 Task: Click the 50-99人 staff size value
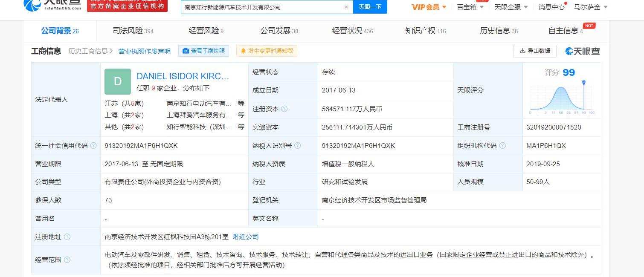click(x=538, y=182)
